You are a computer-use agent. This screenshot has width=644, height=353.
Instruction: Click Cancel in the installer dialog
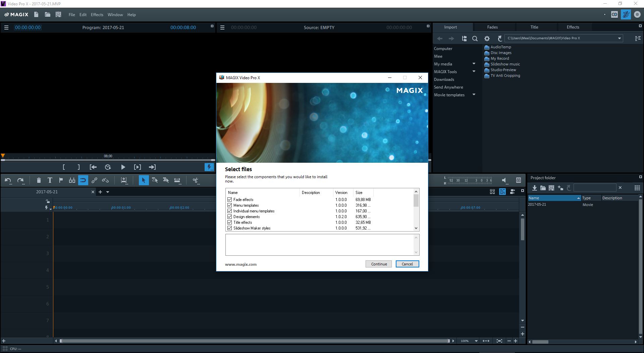click(407, 264)
